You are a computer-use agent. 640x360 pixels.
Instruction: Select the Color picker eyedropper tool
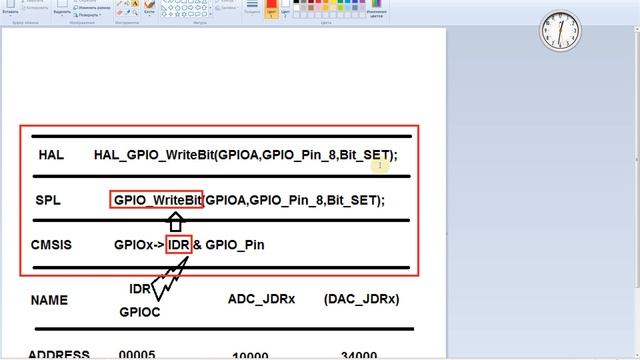click(x=127, y=12)
